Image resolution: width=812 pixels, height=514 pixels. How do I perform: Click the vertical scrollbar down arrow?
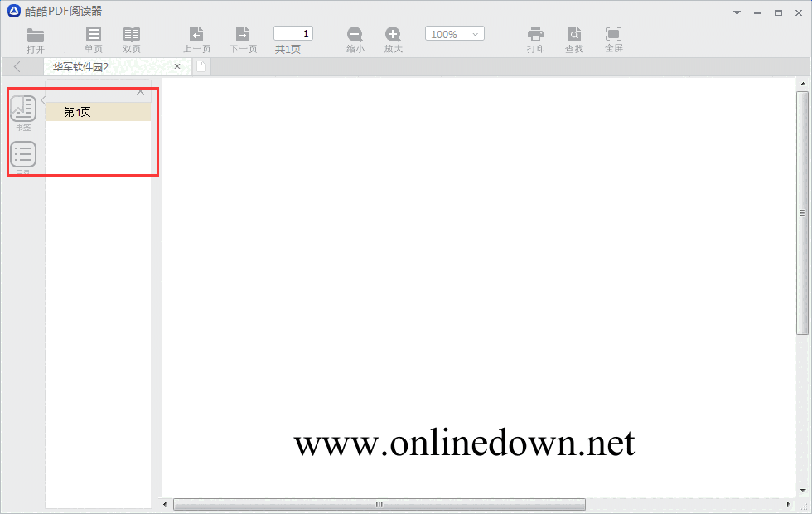(803, 491)
